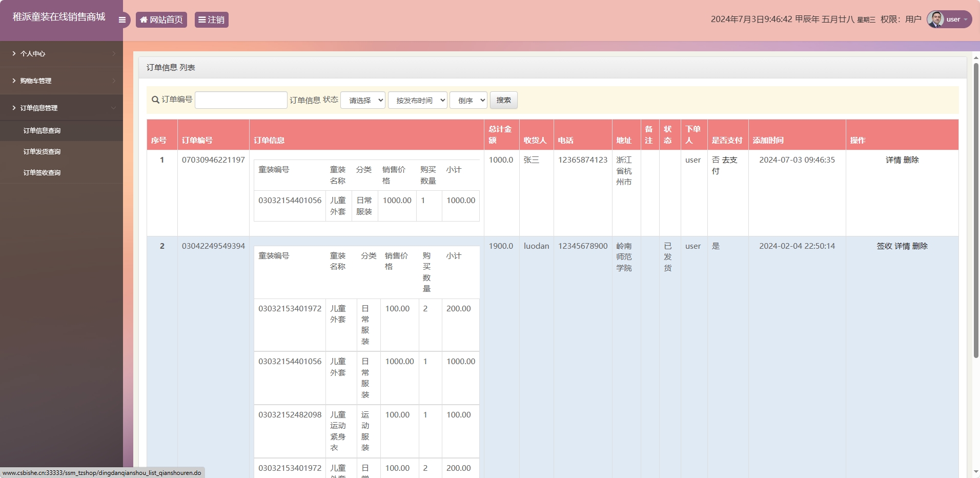
Task: Click the home icon on 网站首页 button
Action: click(144, 19)
